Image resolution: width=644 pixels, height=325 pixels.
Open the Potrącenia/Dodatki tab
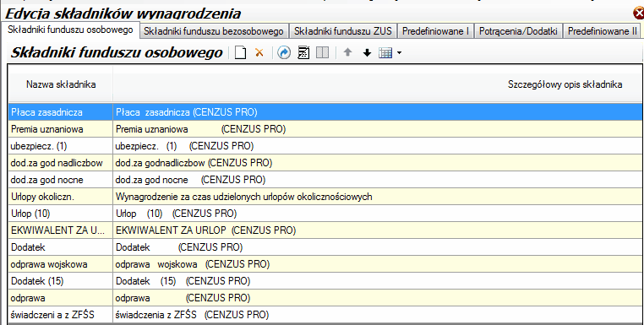(518, 31)
